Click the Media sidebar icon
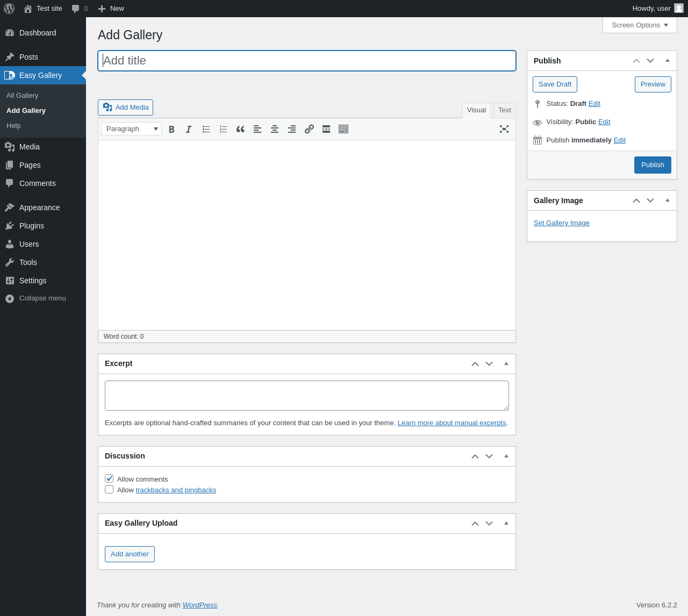Viewport: 688px width, 616px height. coord(10,147)
